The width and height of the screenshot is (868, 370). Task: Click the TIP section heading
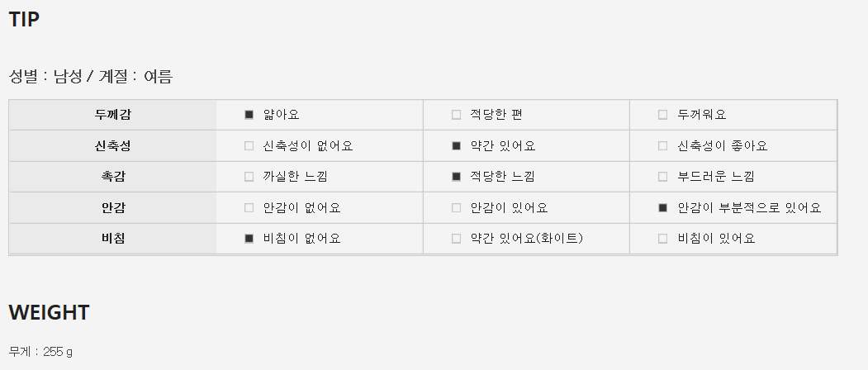24,20
